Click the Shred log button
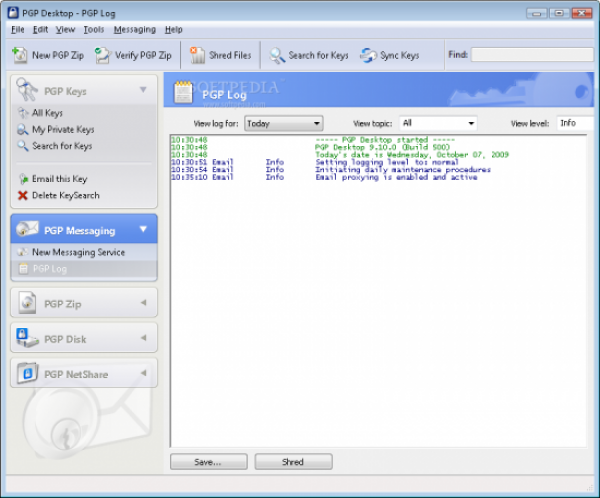The height and width of the screenshot is (498, 600). 293,462
